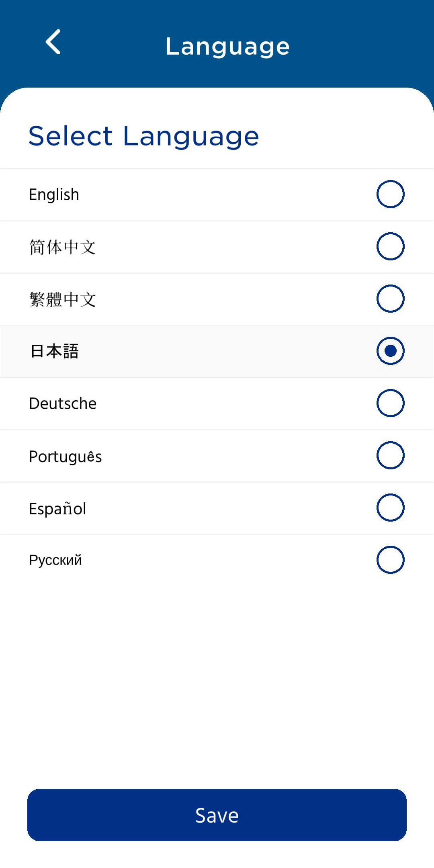Select the English radio button

[x=390, y=194]
